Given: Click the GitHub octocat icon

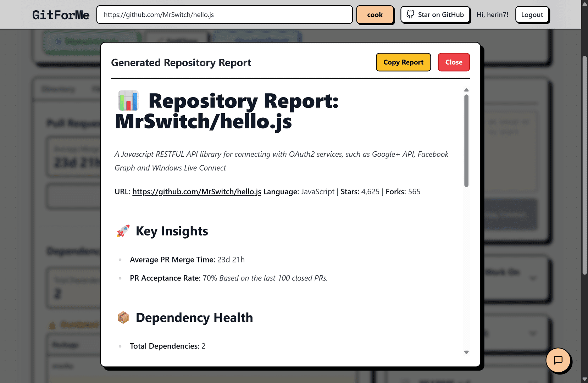Looking at the screenshot, I should click(410, 15).
